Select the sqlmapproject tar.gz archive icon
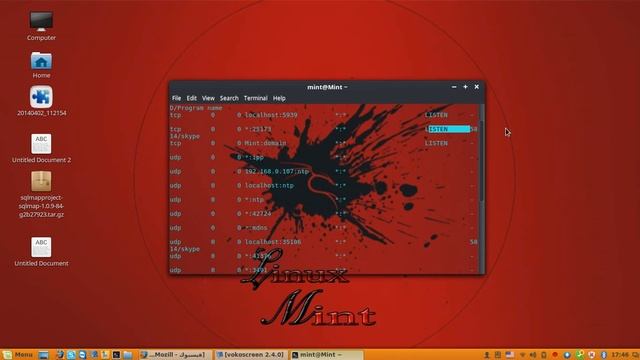 click(x=41, y=194)
